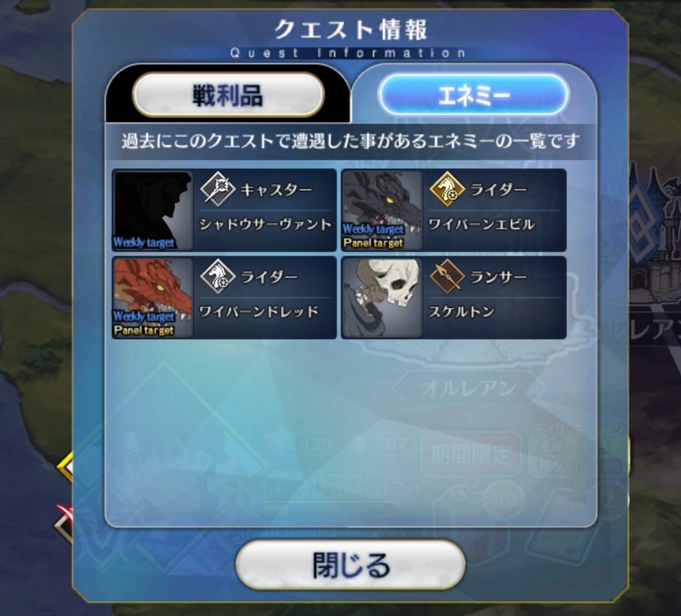Image resolution: width=681 pixels, height=616 pixels.
Task: Switch to the 戦利品 tab
Action: [228, 94]
